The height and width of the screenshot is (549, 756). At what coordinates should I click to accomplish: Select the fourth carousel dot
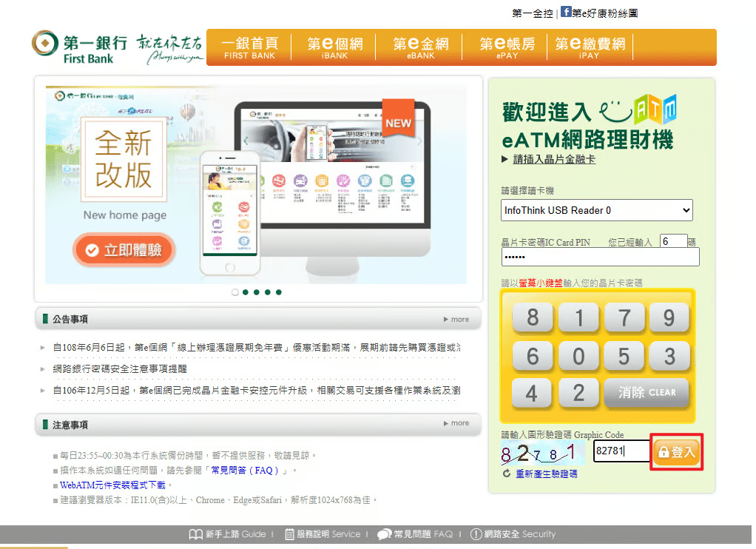click(268, 292)
